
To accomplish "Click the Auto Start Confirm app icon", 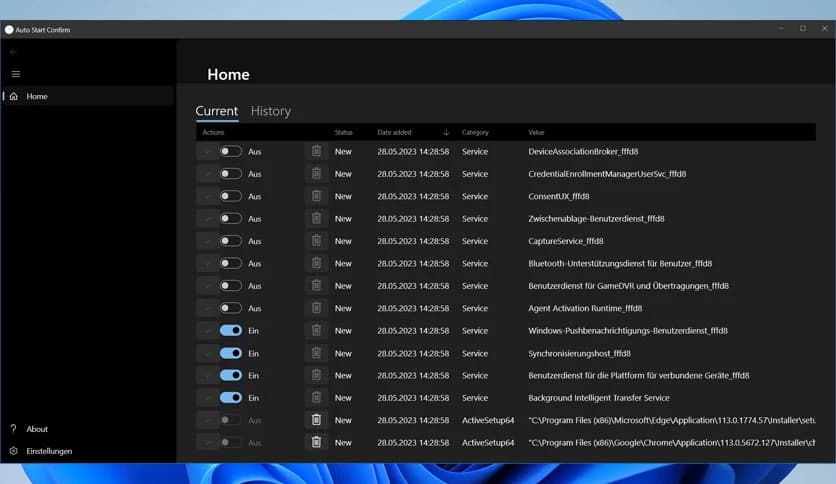I will coord(9,30).
